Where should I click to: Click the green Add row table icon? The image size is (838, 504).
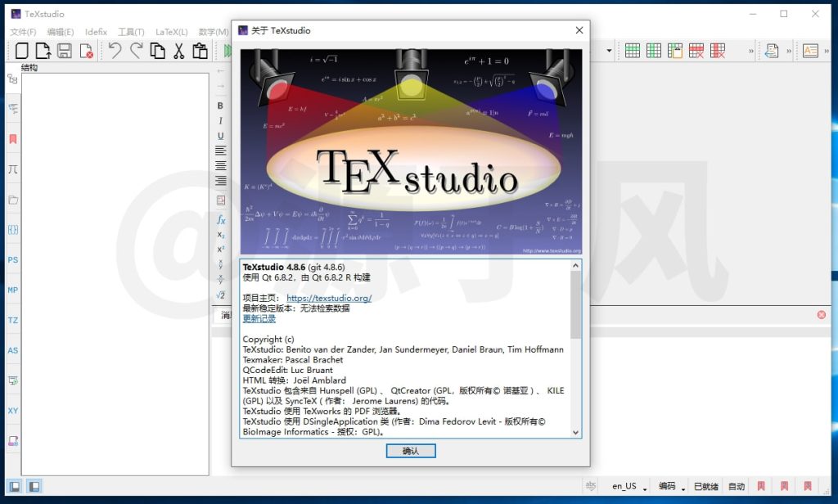click(633, 51)
